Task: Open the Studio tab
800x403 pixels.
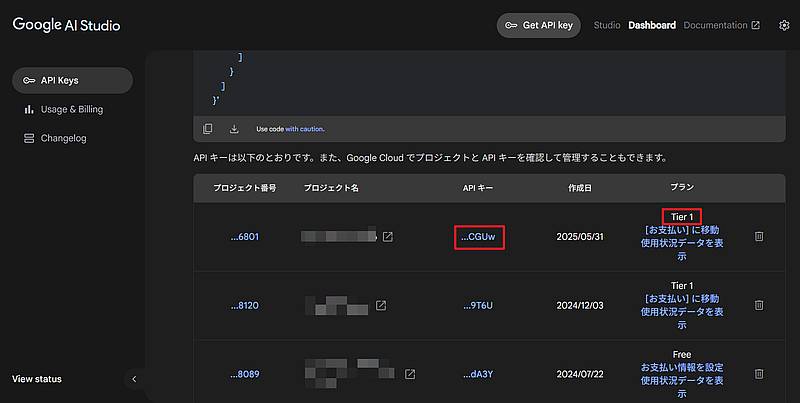Action: (607, 25)
